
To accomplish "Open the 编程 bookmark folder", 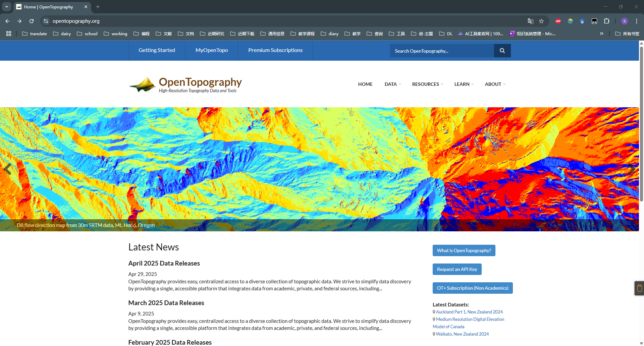I will point(142,34).
